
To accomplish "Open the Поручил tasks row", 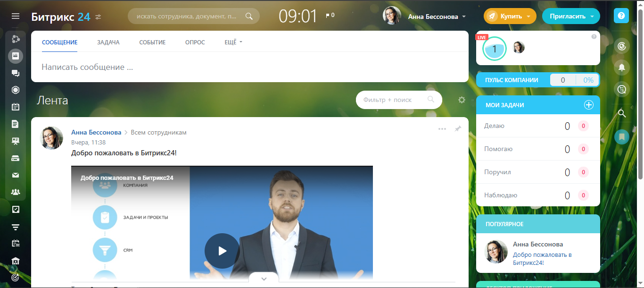I will tap(538, 172).
